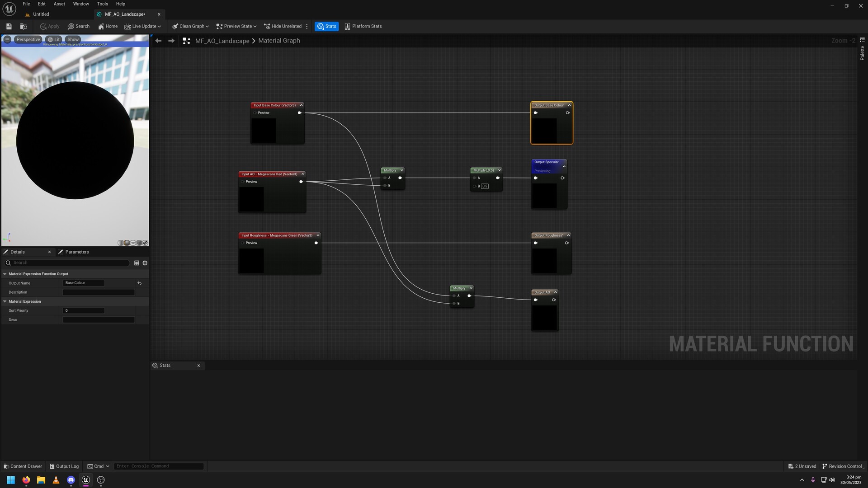Screen dimensions: 868x488
Task: Open Platform Stats
Action: point(363,26)
